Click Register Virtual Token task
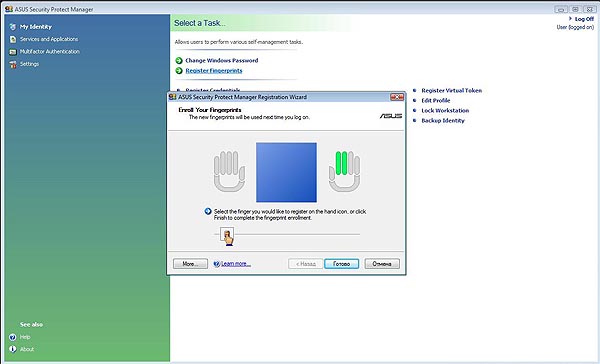Viewport: 600px width, 364px height. [x=452, y=91]
